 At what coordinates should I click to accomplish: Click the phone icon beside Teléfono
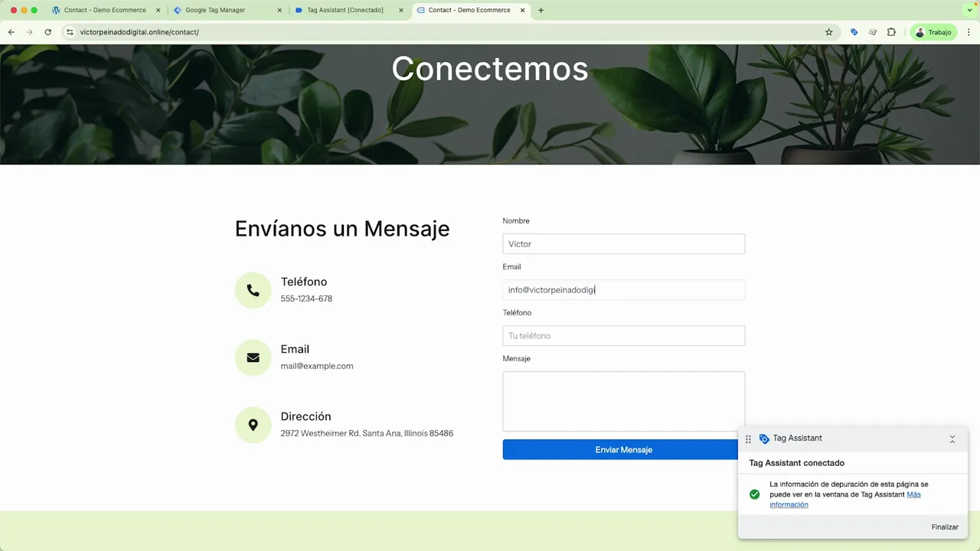tap(253, 290)
